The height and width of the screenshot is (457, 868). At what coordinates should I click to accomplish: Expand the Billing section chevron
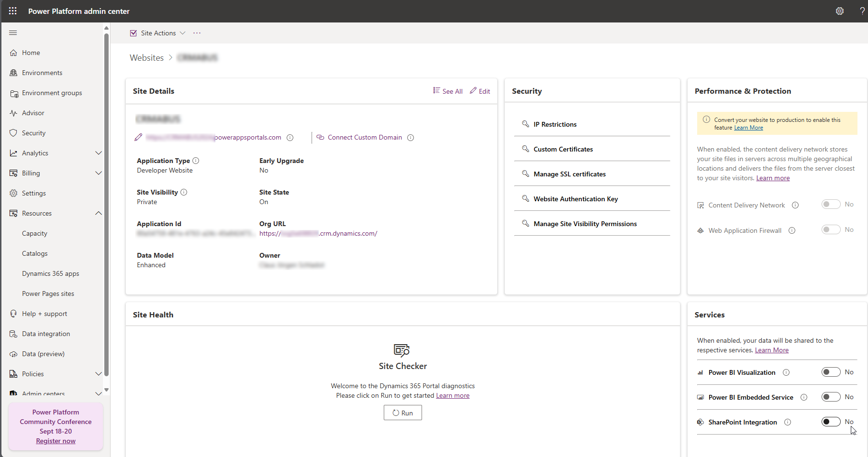(x=99, y=173)
